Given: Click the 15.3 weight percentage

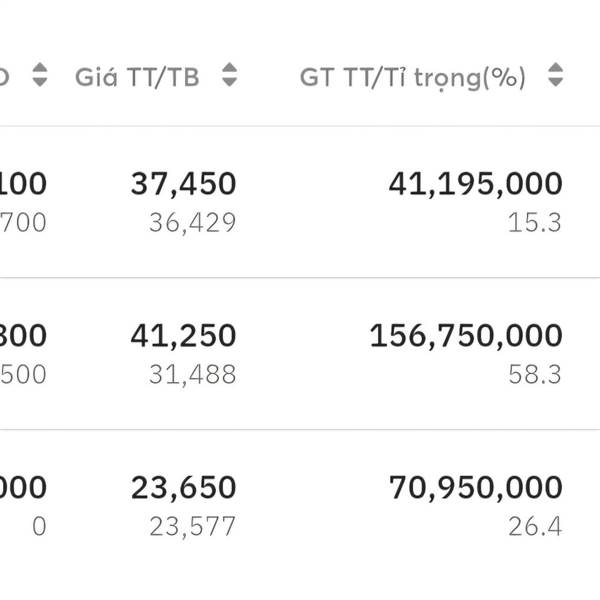Looking at the screenshot, I should 534,222.
